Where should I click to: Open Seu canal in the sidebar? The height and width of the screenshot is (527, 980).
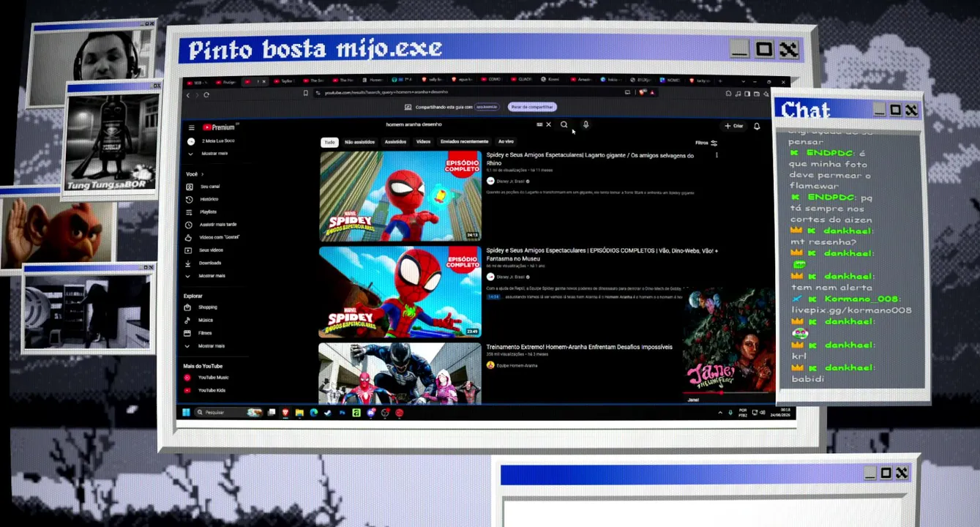[x=204, y=187]
